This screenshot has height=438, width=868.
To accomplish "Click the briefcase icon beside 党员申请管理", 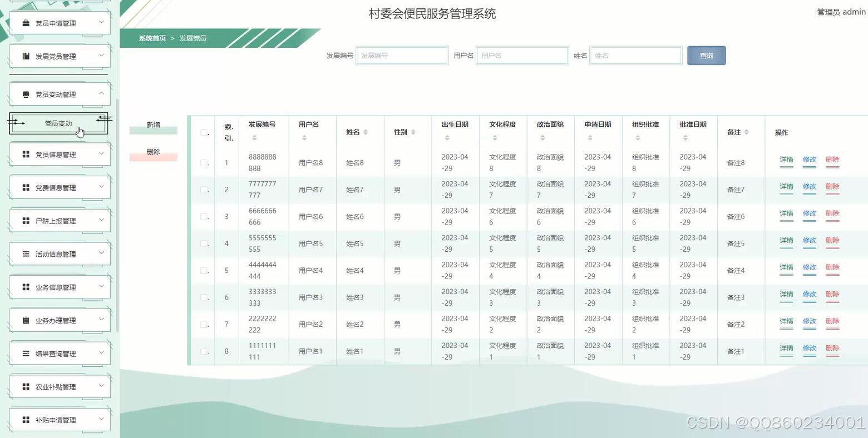I will point(26,23).
